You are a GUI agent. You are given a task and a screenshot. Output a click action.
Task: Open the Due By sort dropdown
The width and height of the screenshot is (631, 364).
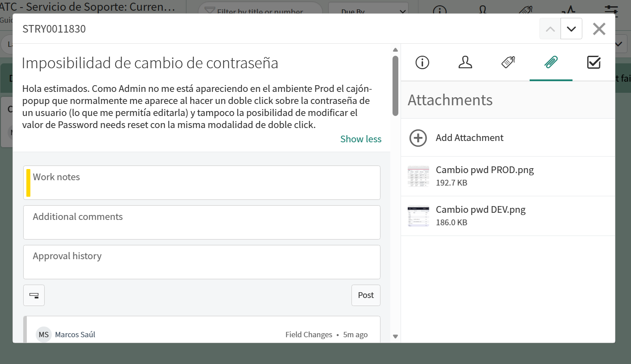click(x=368, y=12)
